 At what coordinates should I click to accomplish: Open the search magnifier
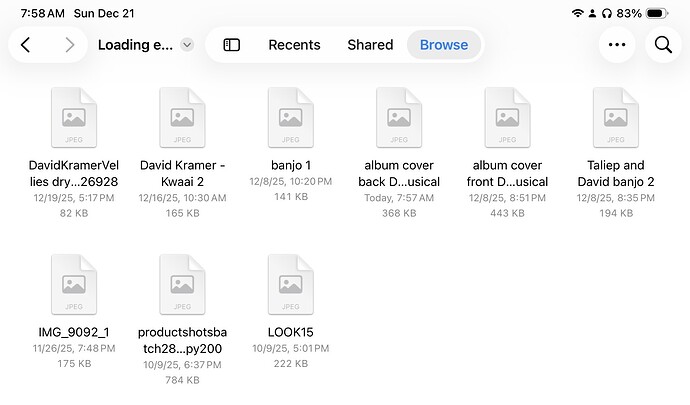[663, 45]
